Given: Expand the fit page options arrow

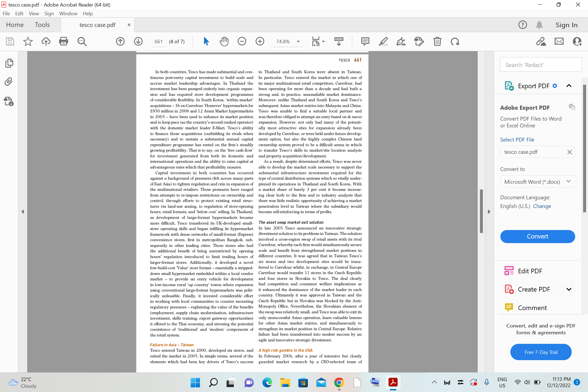Looking at the screenshot, I should click(x=323, y=42).
